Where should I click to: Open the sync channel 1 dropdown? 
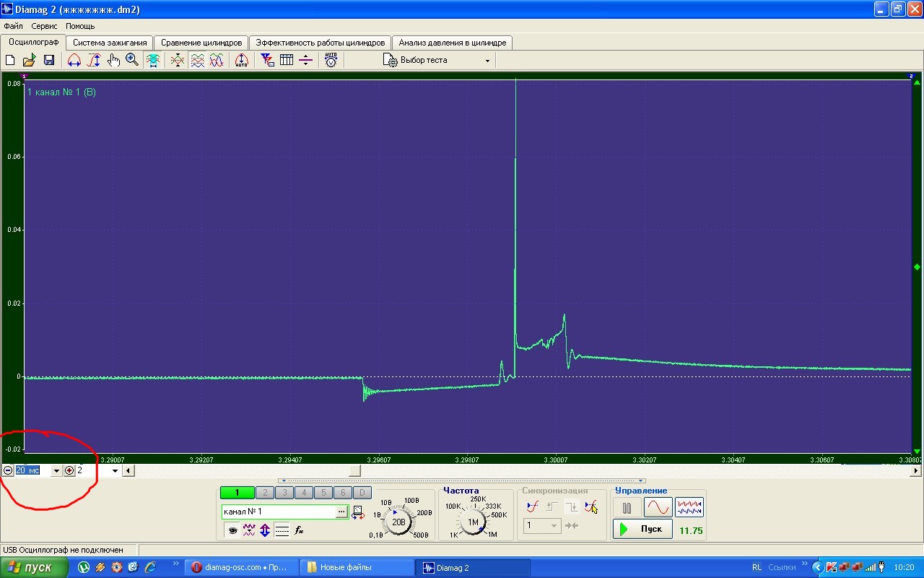[541, 525]
